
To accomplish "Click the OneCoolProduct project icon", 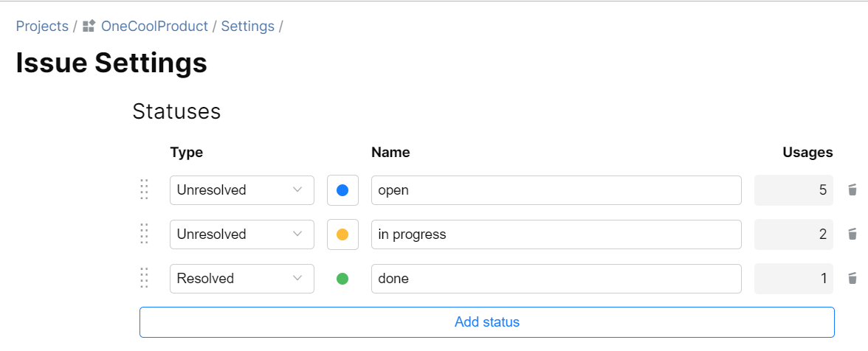I will (89, 27).
